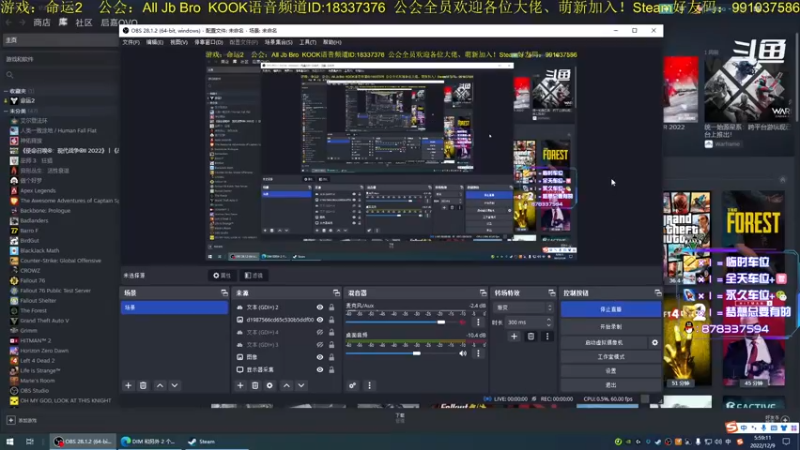Select the 场景 scene in the Scenes list
The width and height of the screenshot is (800, 450).
point(174,307)
